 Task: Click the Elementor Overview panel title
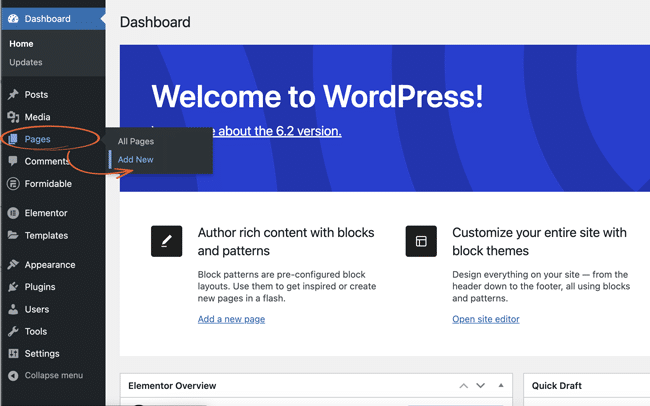(x=172, y=386)
